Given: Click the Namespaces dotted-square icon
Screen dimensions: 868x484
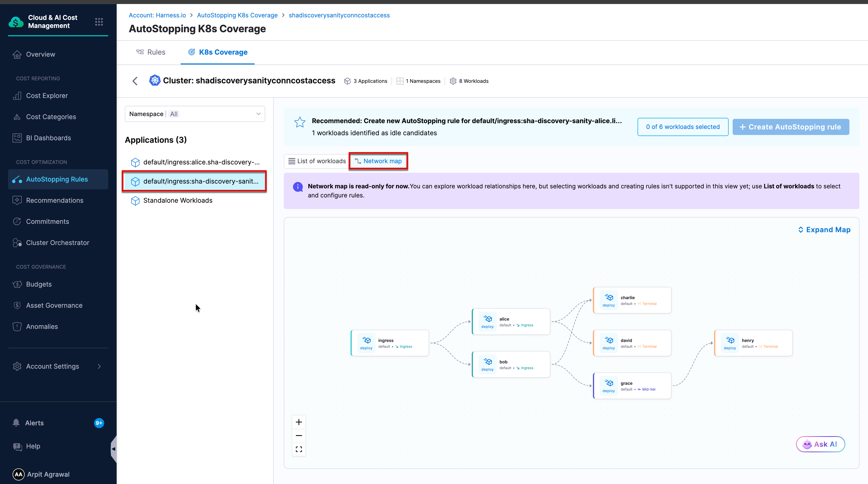Looking at the screenshot, I should tap(400, 81).
